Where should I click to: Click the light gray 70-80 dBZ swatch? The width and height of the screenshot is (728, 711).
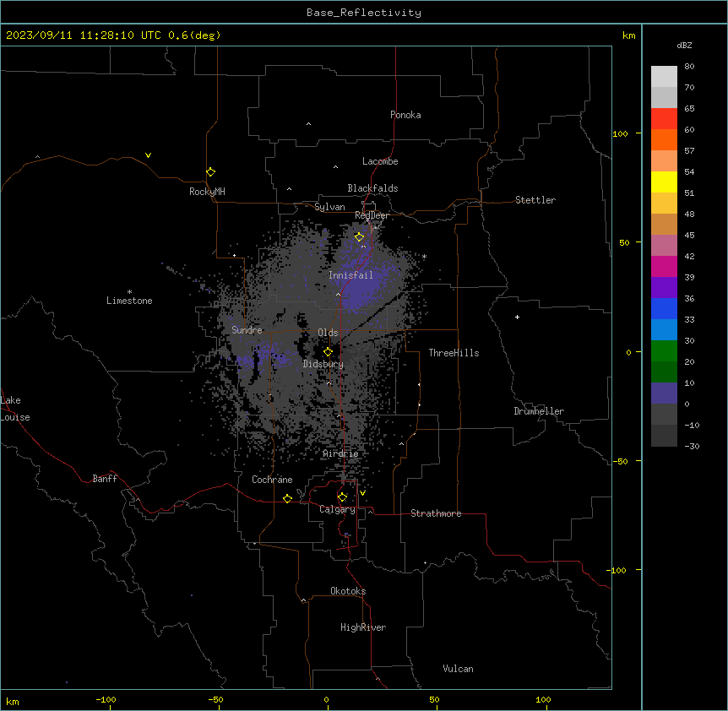[664, 77]
